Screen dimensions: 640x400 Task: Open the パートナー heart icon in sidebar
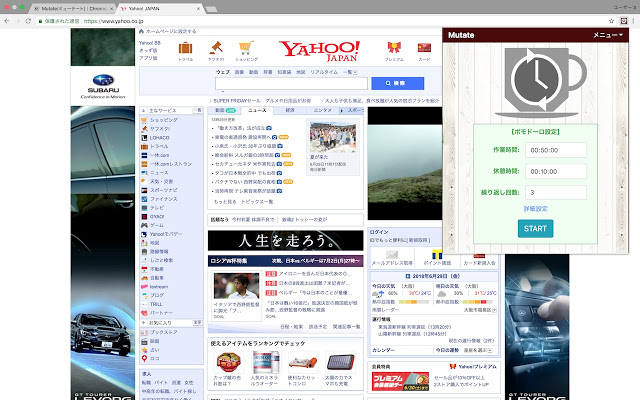pyautogui.click(x=144, y=313)
